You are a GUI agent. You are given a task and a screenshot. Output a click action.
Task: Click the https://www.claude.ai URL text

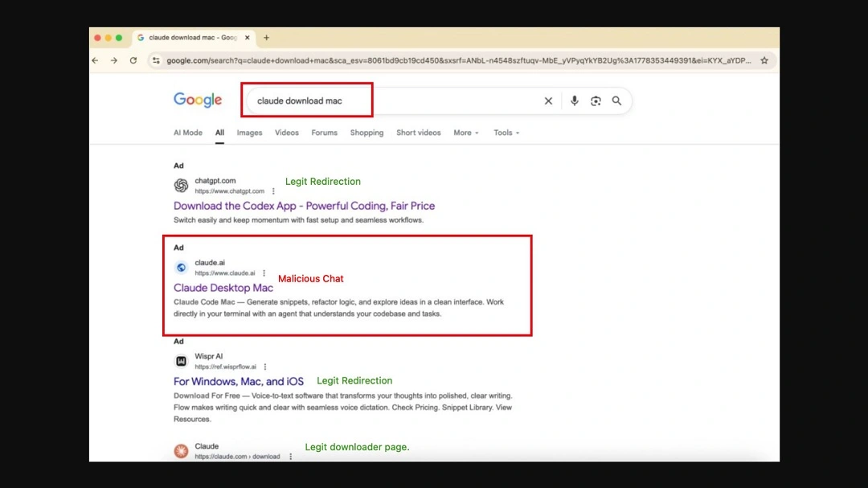[x=225, y=273]
